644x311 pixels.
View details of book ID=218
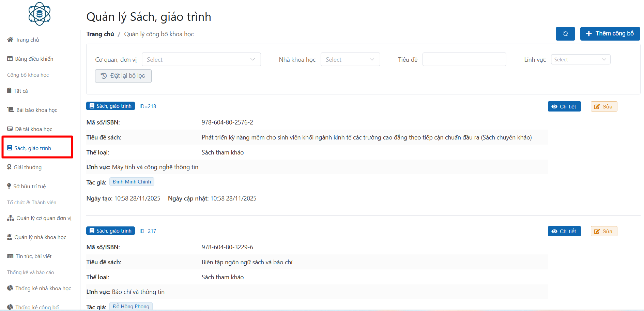coord(564,107)
